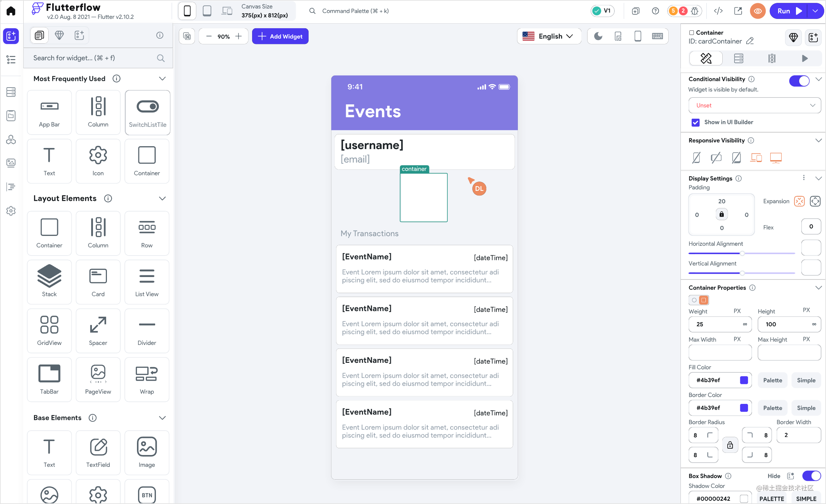Open the widget tree sidebar icon
826x504 pixels.
(11, 60)
